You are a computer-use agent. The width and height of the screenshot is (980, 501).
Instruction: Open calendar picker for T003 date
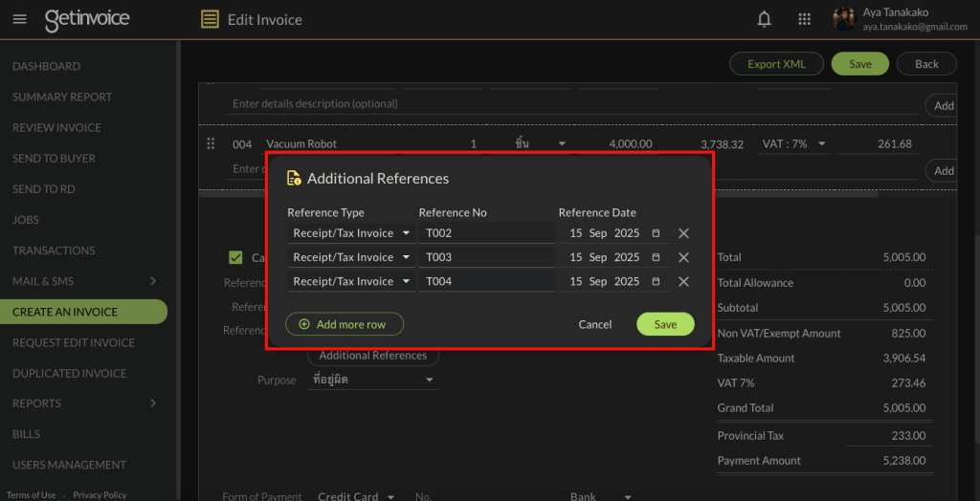click(x=656, y=257)
